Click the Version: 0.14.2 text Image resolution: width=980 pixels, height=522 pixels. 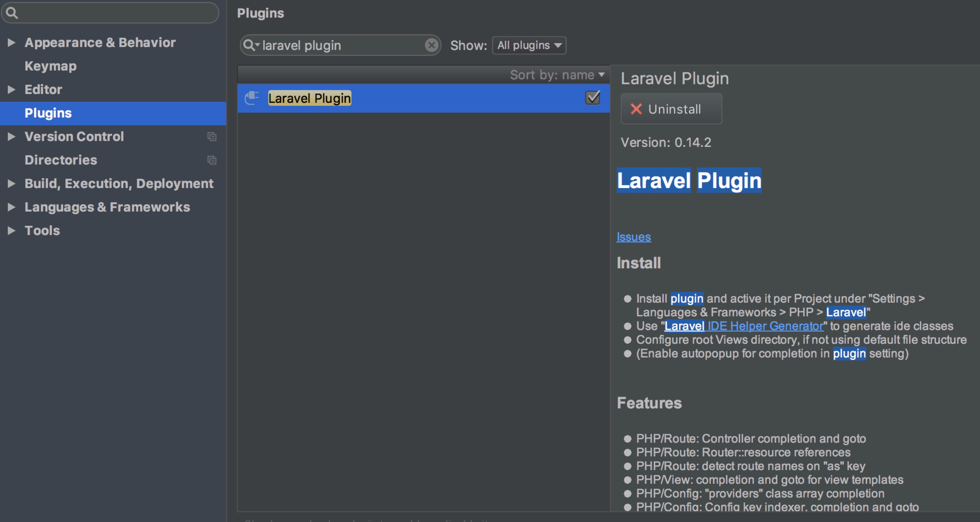[666, 142]
